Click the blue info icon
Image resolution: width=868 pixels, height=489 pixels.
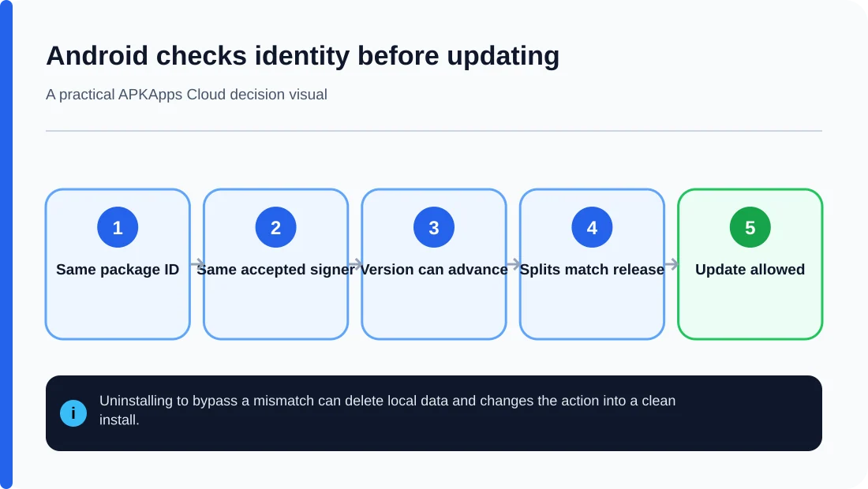click(73, 413)
